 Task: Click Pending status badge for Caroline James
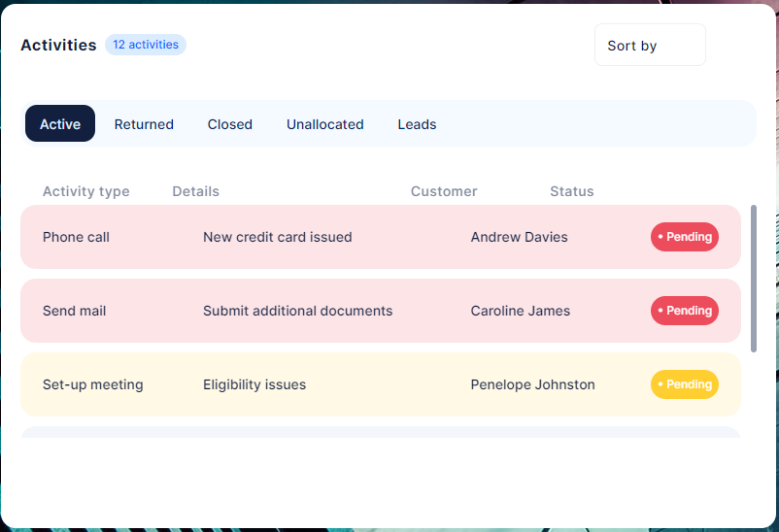click(x=685, y=311)
